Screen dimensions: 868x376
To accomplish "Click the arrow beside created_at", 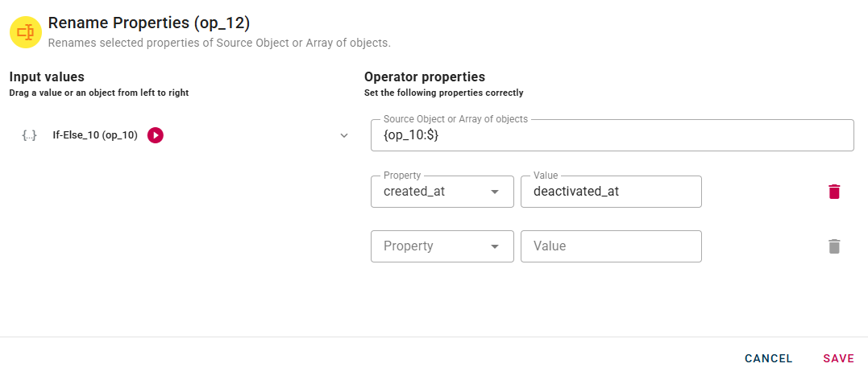I will pyautogui.click(x=494, y=192).
